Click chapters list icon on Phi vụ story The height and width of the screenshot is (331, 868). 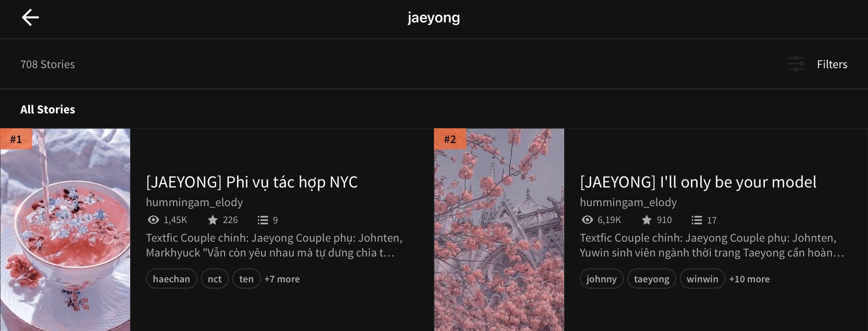[263, 220]
